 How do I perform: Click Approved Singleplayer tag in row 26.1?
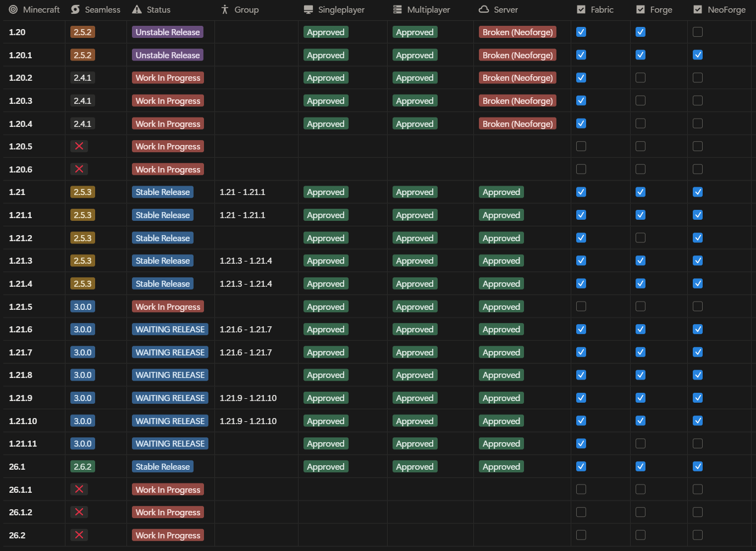click(325, 466)
